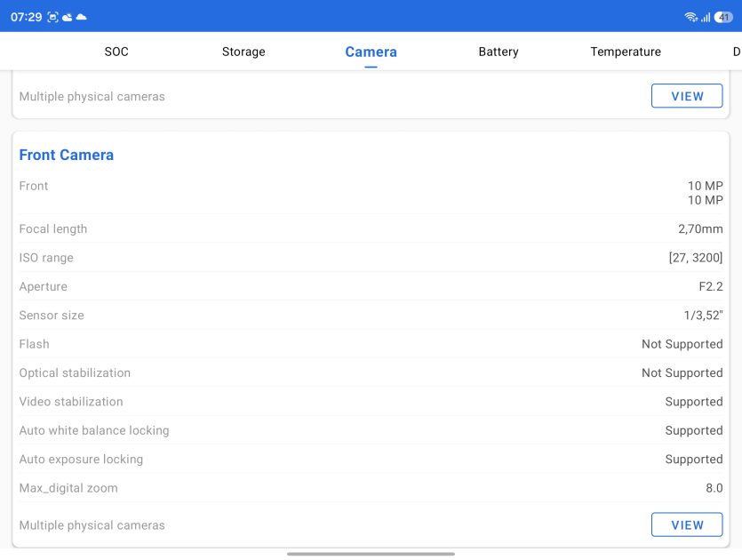Open the Temperature tab
Screen dimensions: 742x560
(x=626, y=52)
